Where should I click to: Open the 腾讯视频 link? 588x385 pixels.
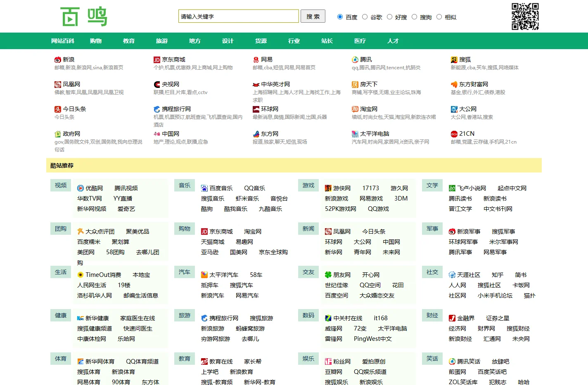tap(126, 188)
